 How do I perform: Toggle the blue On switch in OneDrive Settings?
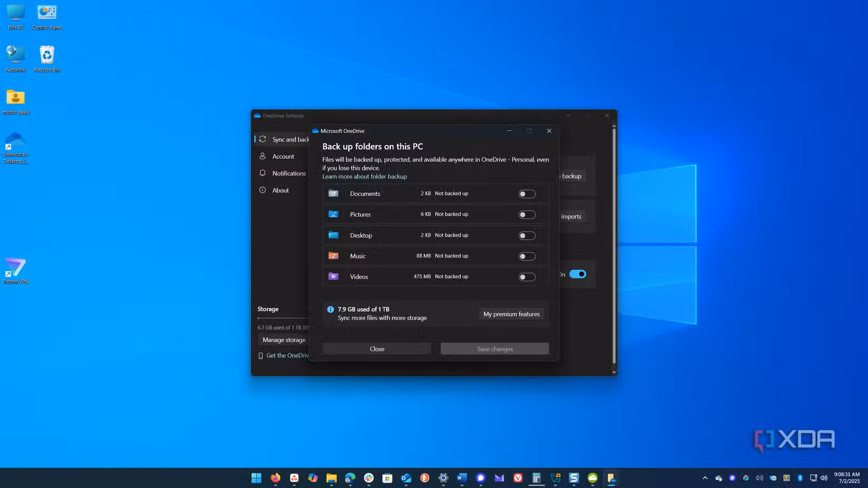pyautogui.click(x=578, y=274)
